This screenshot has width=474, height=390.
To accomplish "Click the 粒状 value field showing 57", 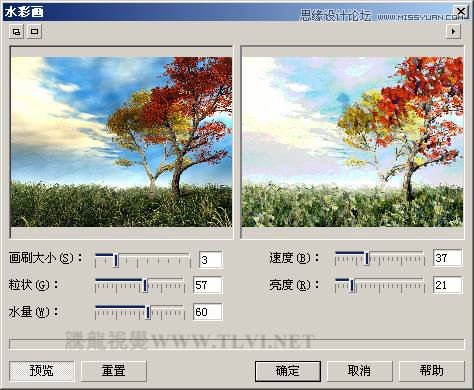I will [x=207, y=285].
